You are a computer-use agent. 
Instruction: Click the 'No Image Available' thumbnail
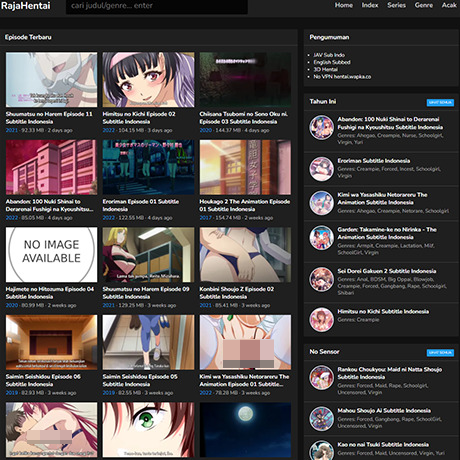pyautogui.click(x=51, y=255)
